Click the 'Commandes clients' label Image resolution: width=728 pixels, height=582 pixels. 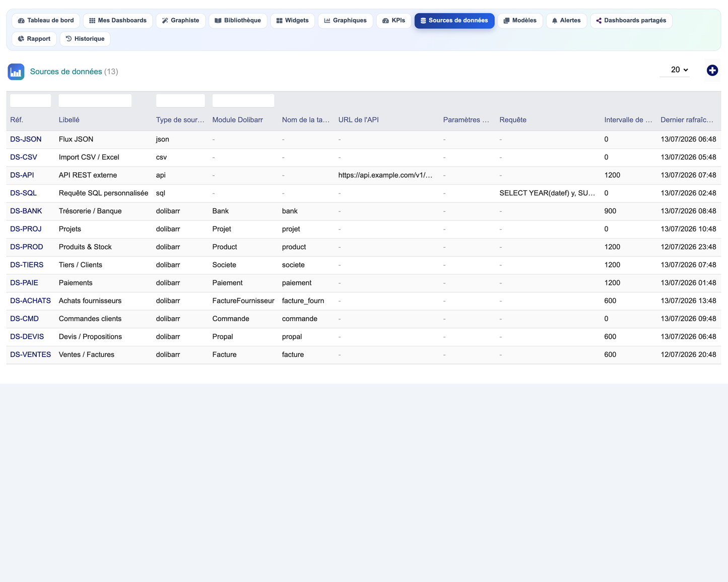pyautogui.click(x=90, y=319)
